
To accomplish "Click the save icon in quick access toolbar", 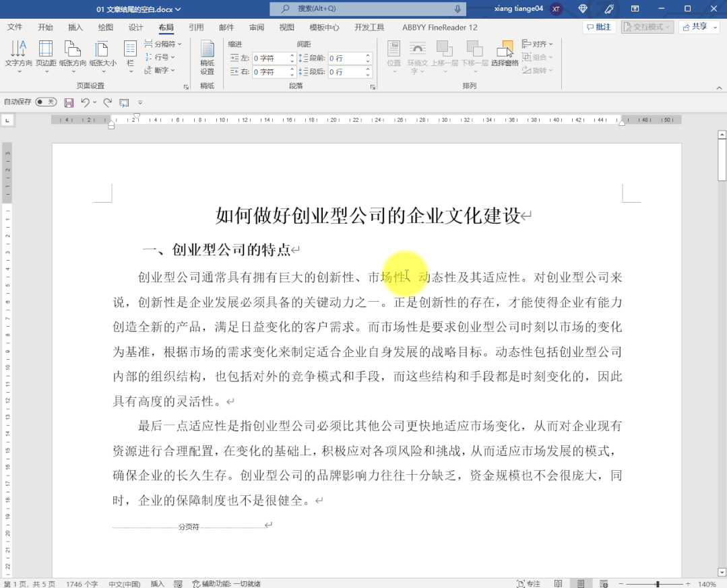I will [x=69, y=102].
